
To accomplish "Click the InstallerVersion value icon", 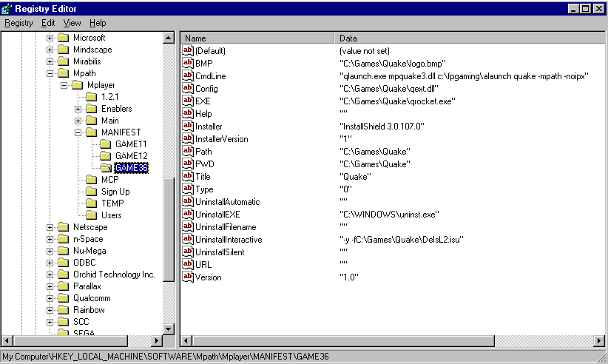I will tap(188, 138).
